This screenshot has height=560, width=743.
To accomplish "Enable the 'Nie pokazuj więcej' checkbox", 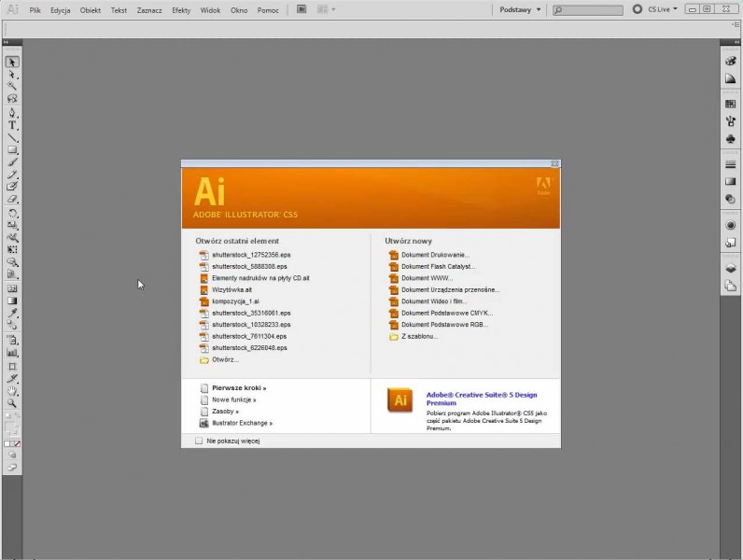I will (x=198, y=441).
